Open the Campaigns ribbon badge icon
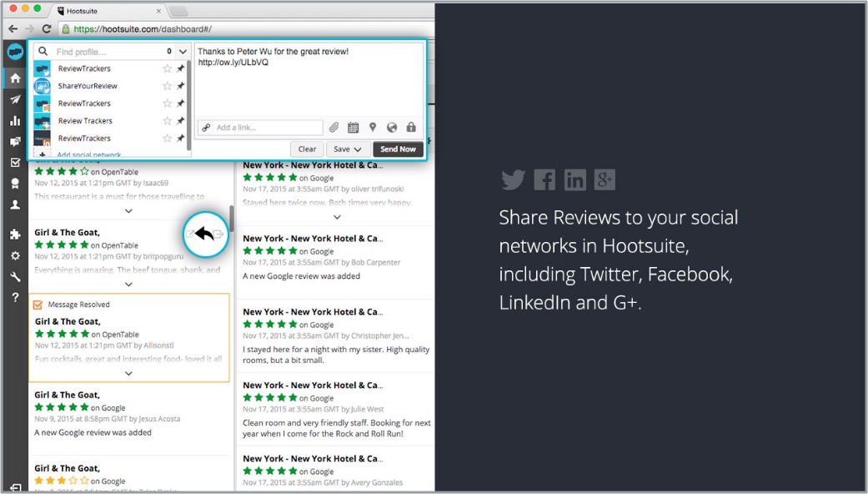 point(15,184)
